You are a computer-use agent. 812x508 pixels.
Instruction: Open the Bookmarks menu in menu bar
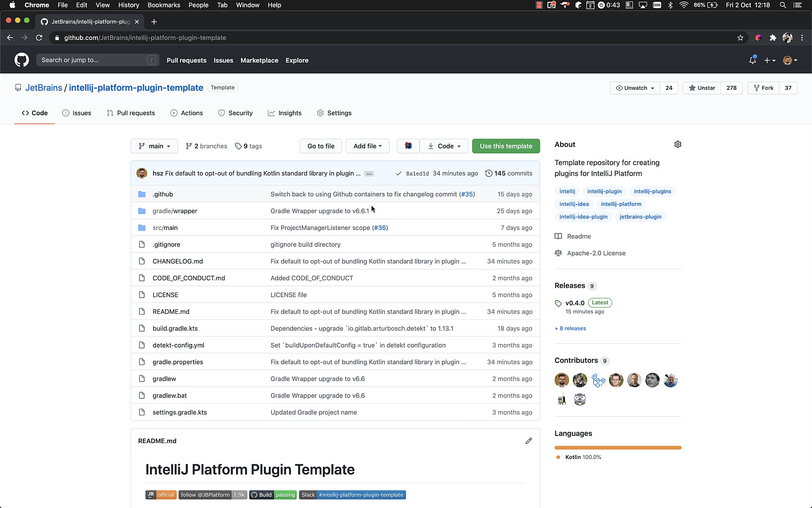[x=164, y=5]
